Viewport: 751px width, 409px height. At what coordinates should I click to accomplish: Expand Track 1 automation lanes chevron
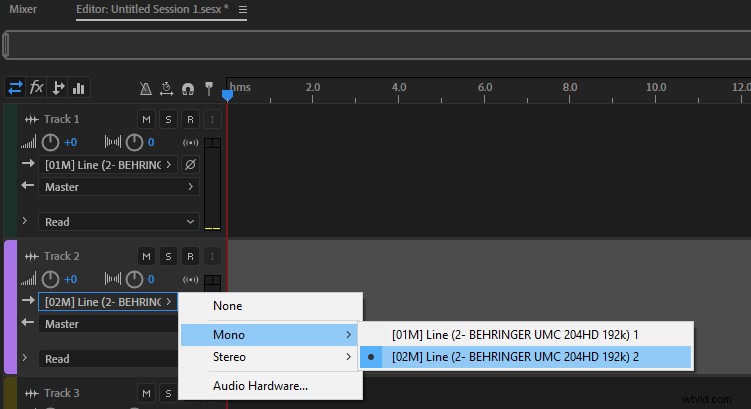click(x=25, y=221)
